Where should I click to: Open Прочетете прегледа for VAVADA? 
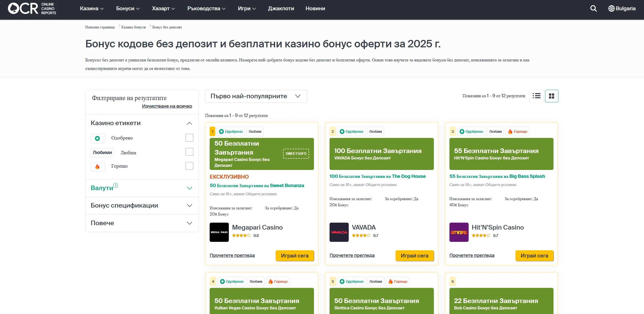[x=352, y=255]
